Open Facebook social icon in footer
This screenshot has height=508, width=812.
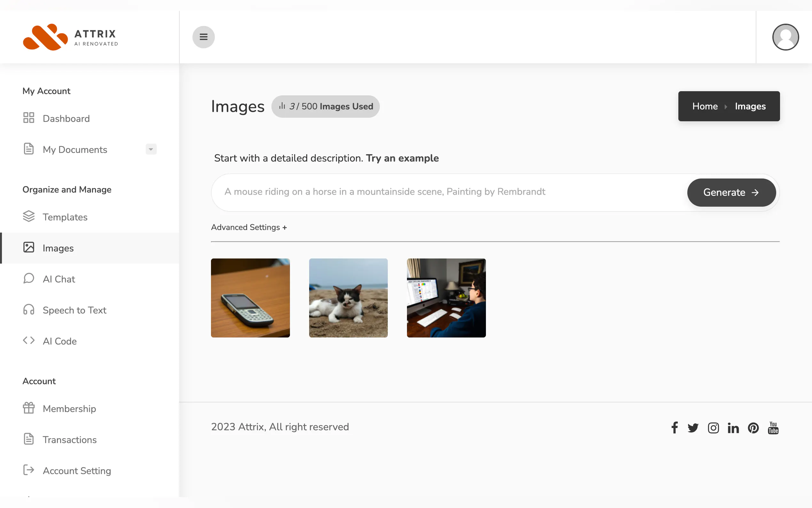coord(674,428)
